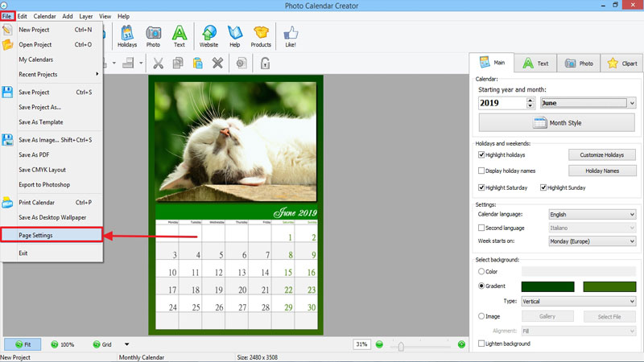Click the Copy icon in toolbar
The image size is (644, 362).
(x=178, y=64)
